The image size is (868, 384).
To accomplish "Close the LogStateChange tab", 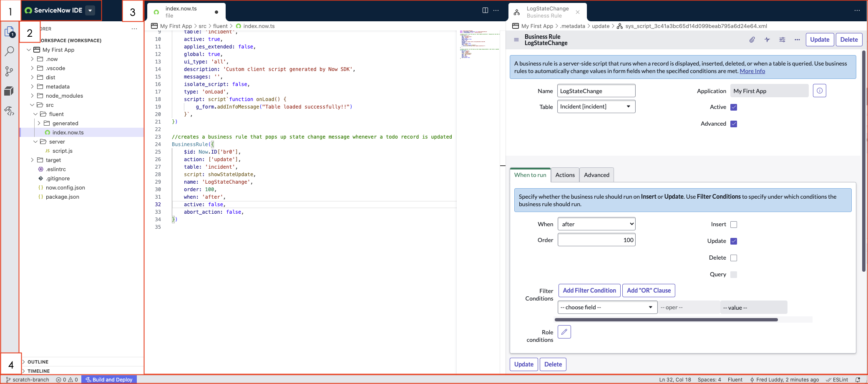I will pos(578,12).
